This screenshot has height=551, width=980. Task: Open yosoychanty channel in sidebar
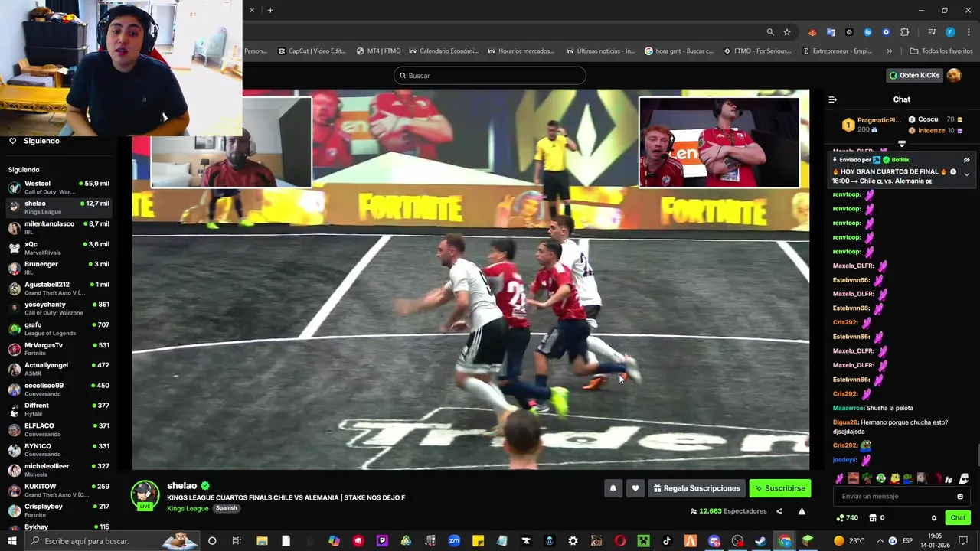click(60, 308)
